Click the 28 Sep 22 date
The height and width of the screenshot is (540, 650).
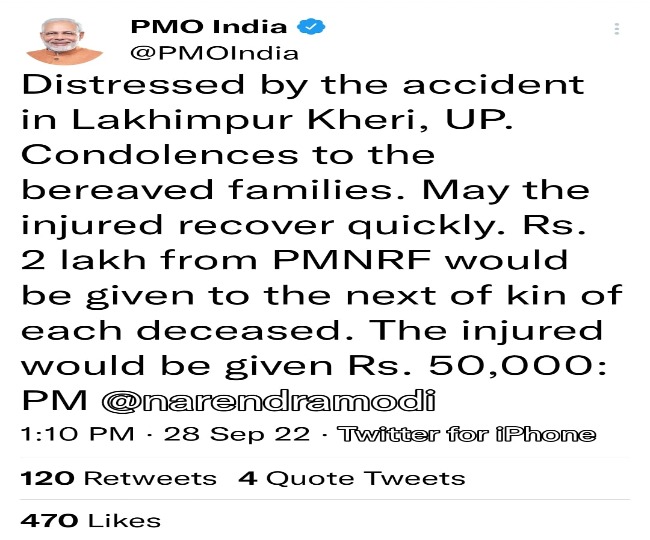point(237,434)
